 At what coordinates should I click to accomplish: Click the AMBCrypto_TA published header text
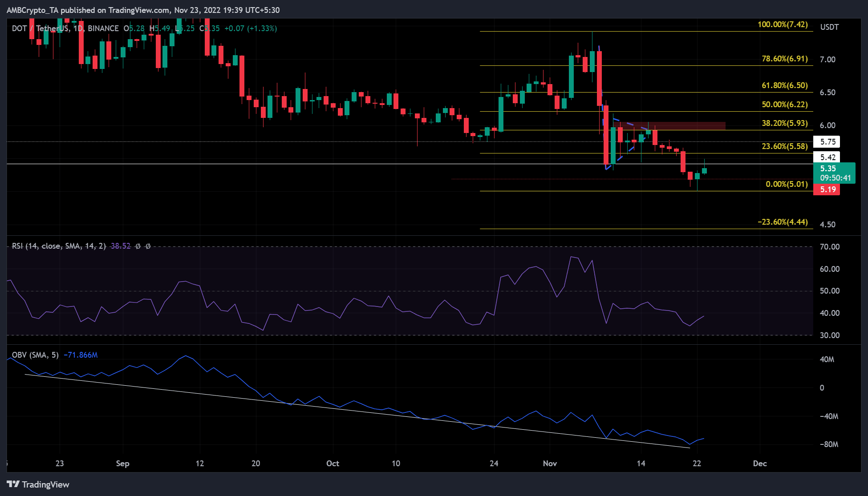point(143,10)
